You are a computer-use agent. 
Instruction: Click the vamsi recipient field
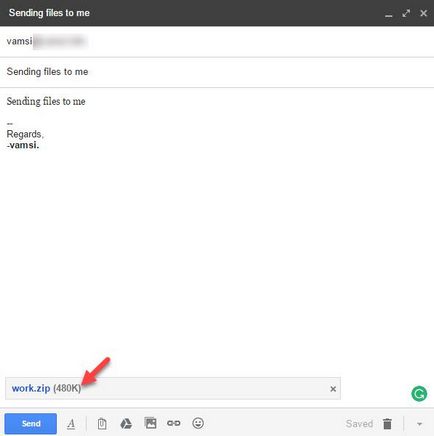pos(217,41)
